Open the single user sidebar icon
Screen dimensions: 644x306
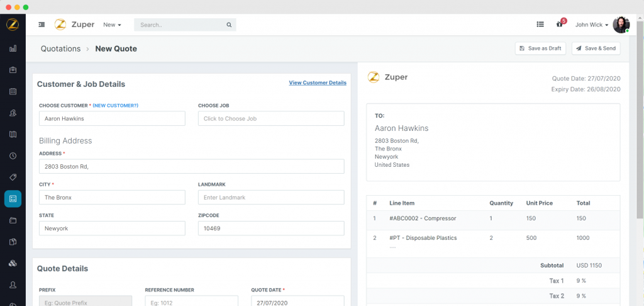[x=13, y=285]
